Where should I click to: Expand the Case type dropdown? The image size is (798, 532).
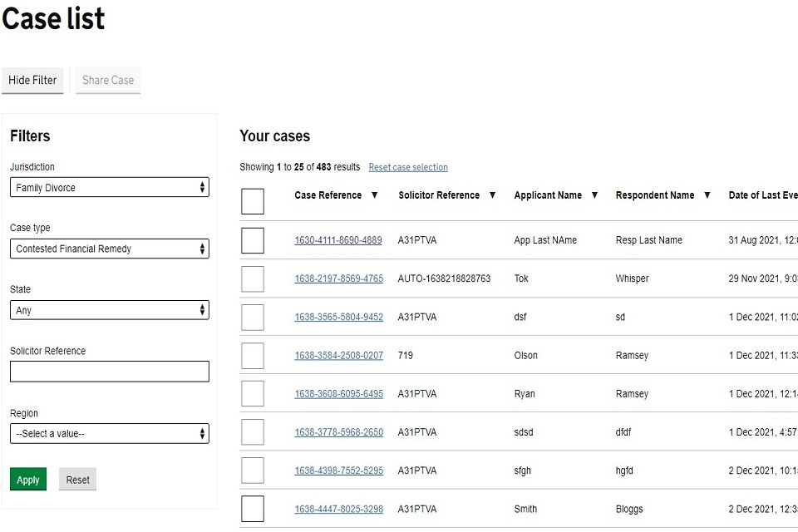point(109,249)
